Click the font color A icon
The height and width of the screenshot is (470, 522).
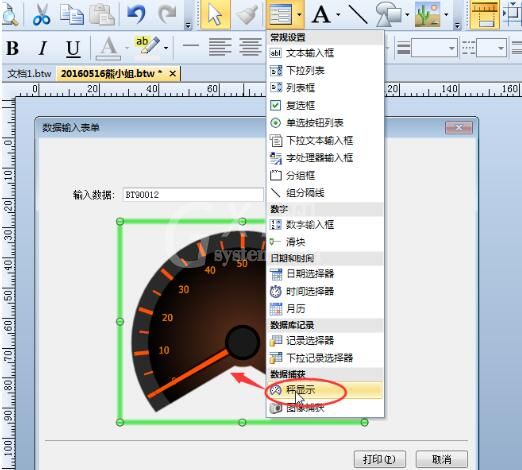coord(108,49)
